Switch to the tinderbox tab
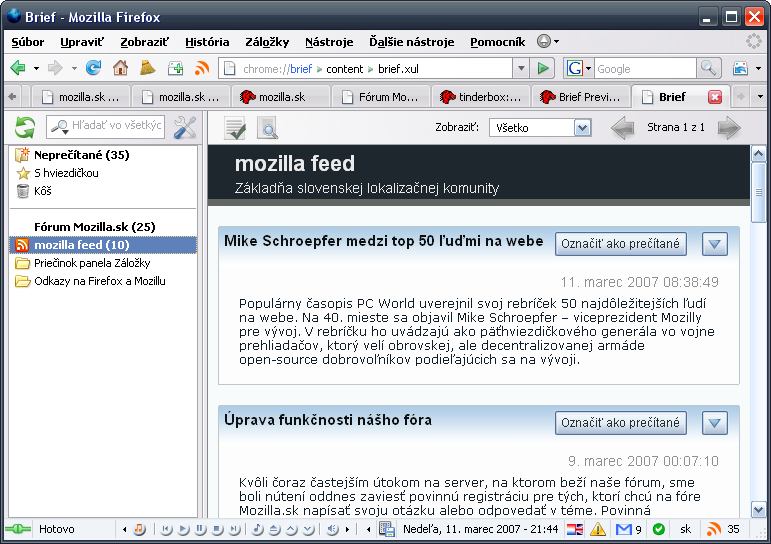771x544 pixels. tap(481, 97)
